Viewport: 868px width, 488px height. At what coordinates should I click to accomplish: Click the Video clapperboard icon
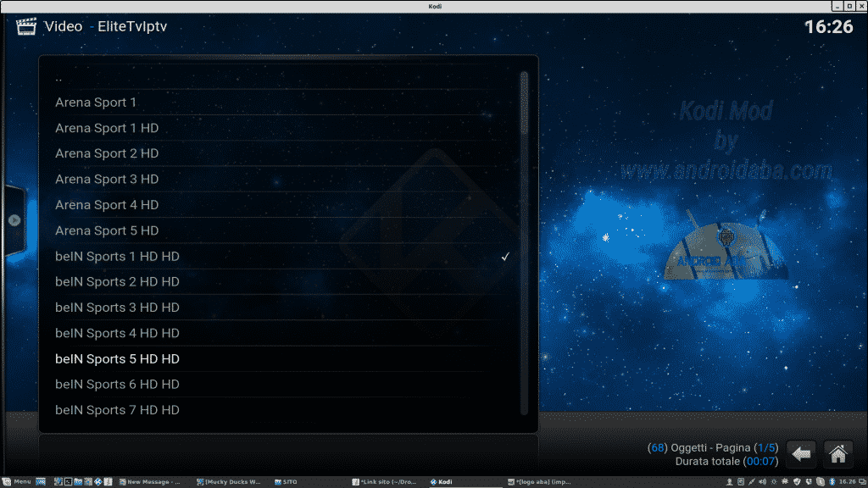pyautogui.click(x=26, y=26)
